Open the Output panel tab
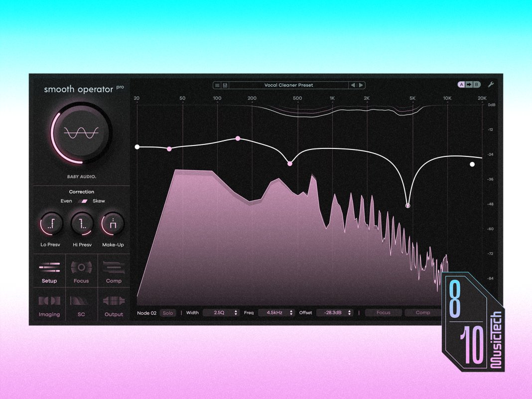 (114, 304)
